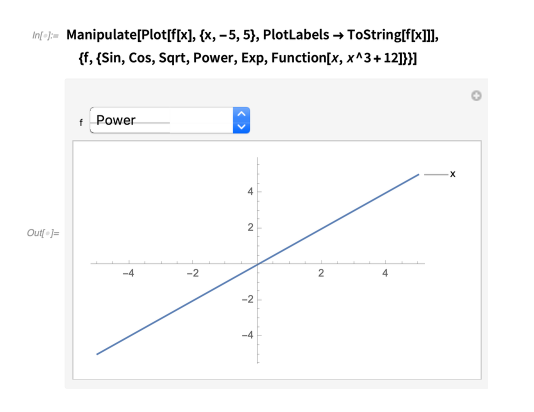Click the blue stepper arrows on popup
Image resolution: width=534 pixels, height=412 pixels.
pos(241,120)
